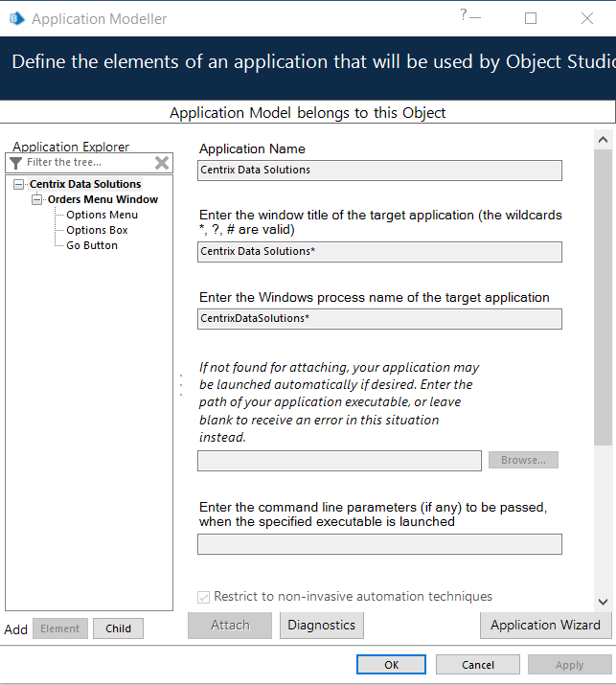Select Options Box element in the tree
Image resolution: width=616 pixels, height=685 pixels.
coord(97,230)
